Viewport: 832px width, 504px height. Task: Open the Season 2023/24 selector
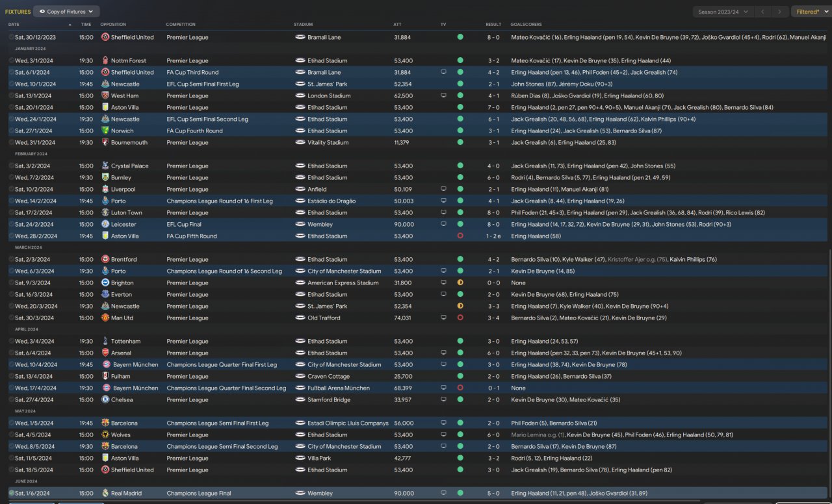click(x=723, y=12)
